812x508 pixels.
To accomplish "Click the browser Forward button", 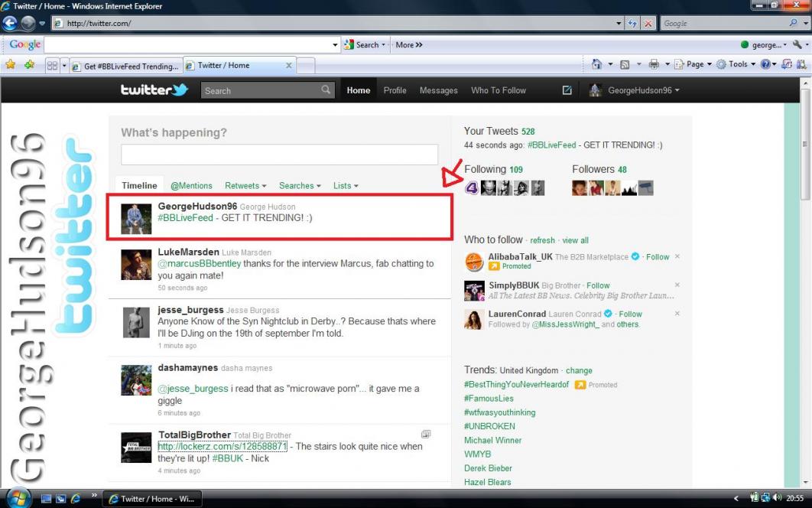I will [28, 23].
